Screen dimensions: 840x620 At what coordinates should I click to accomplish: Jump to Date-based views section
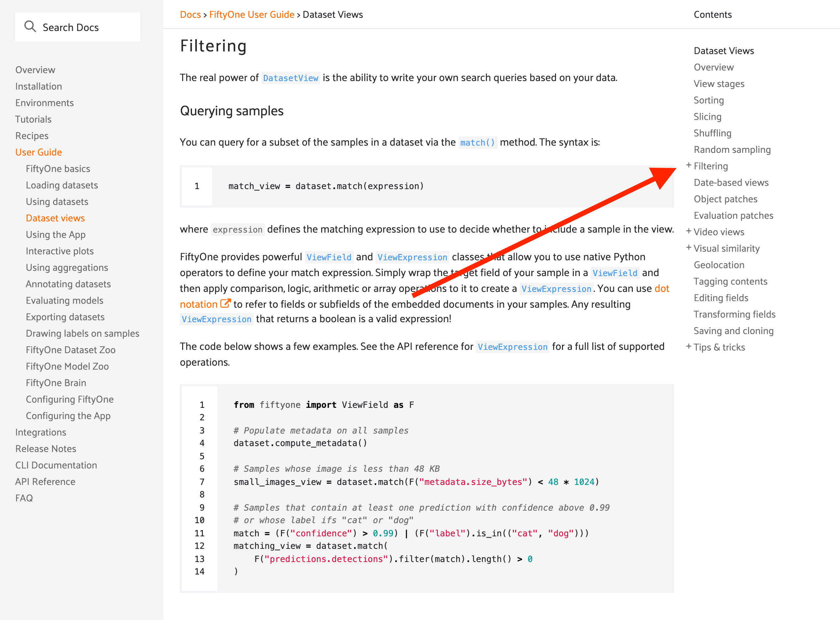click(731, 183)
